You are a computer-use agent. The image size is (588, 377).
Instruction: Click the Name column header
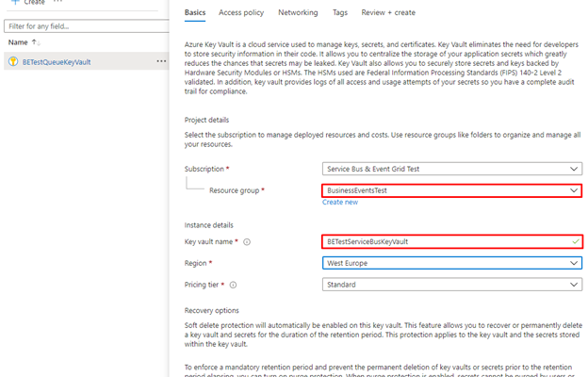click(18, 42)
